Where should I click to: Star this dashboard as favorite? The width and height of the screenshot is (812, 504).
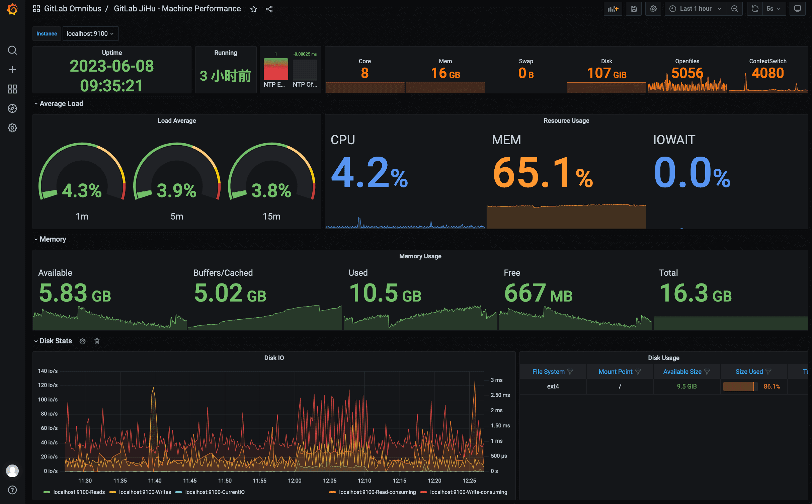point(254,9)
